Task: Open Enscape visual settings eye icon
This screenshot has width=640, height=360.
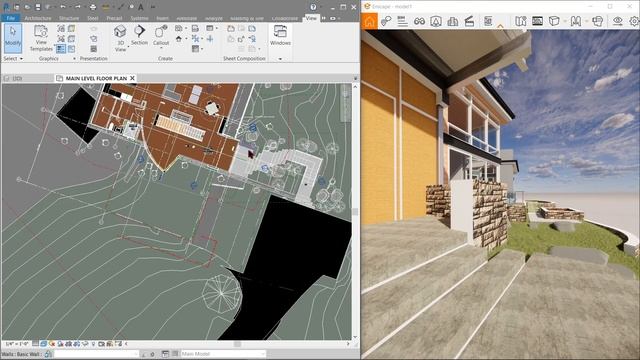Action: coord(618,21)
